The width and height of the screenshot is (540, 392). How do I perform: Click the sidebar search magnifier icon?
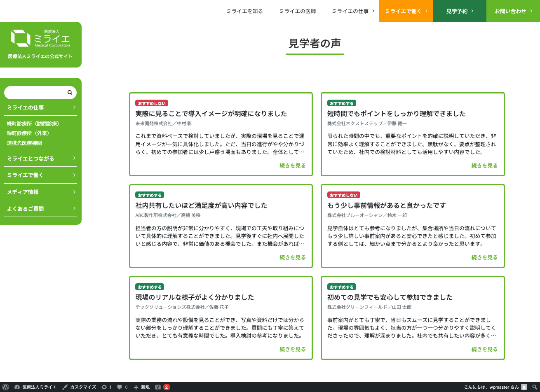pos(70,93)
